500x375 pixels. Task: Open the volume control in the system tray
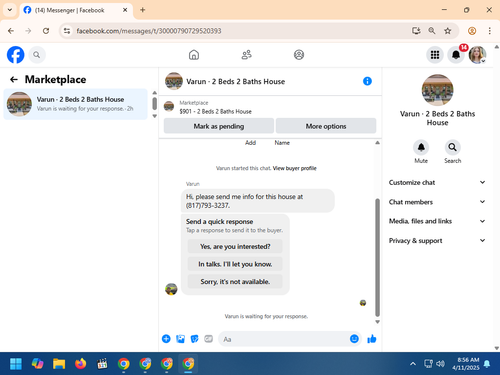click(440, 364)
